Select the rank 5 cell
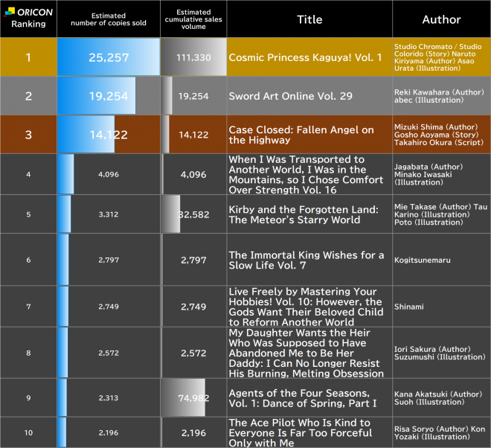Viewport: 491px width, 448px height. [x=28, y=214]
